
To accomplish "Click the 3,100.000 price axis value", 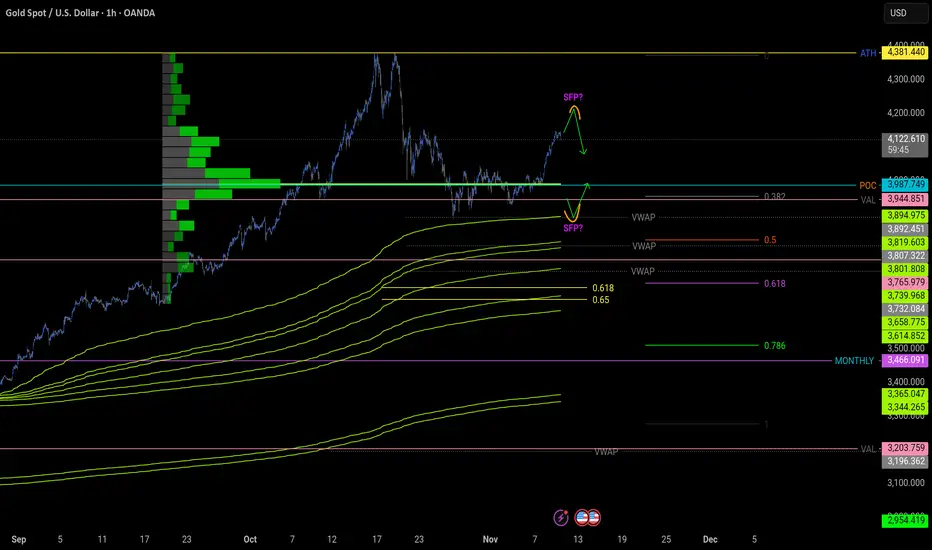I will pos(905,483).
